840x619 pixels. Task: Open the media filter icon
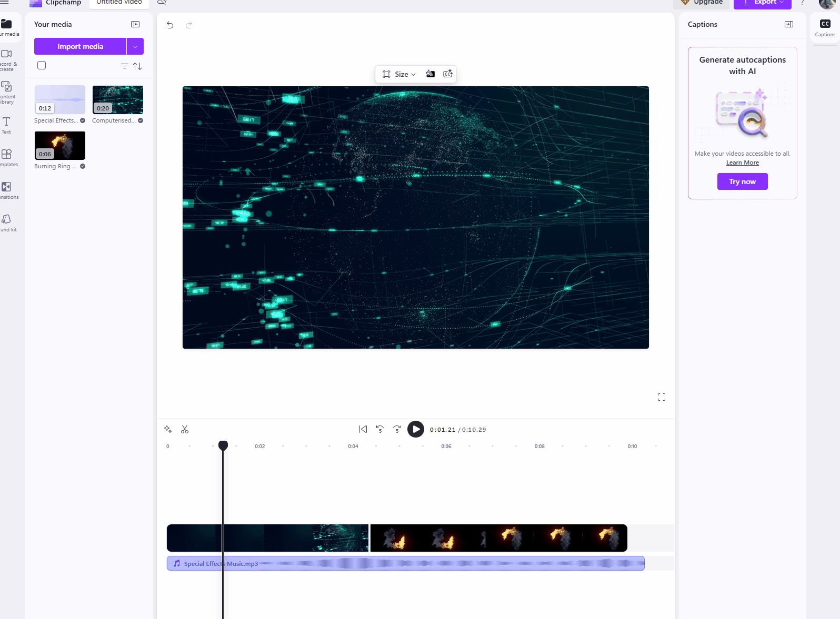click(125, 66)
